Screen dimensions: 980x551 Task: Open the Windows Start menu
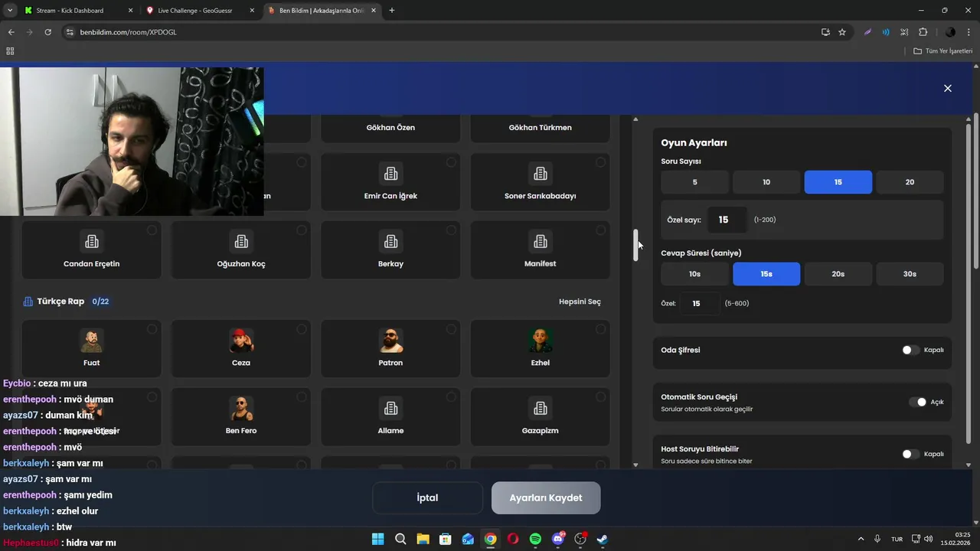point(377,539)
